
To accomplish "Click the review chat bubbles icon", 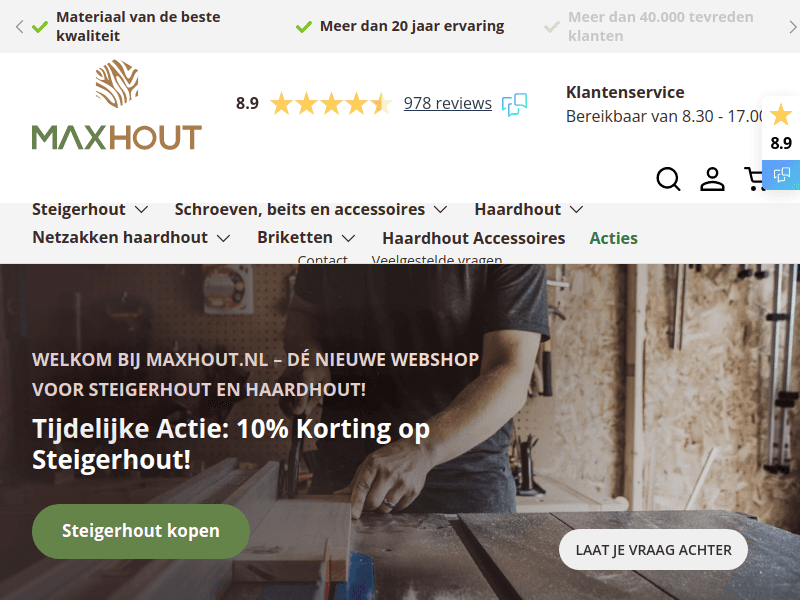I will [514, 104].
